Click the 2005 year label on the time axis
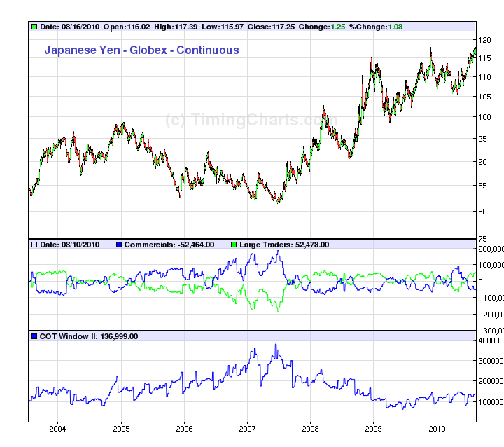 121,429
